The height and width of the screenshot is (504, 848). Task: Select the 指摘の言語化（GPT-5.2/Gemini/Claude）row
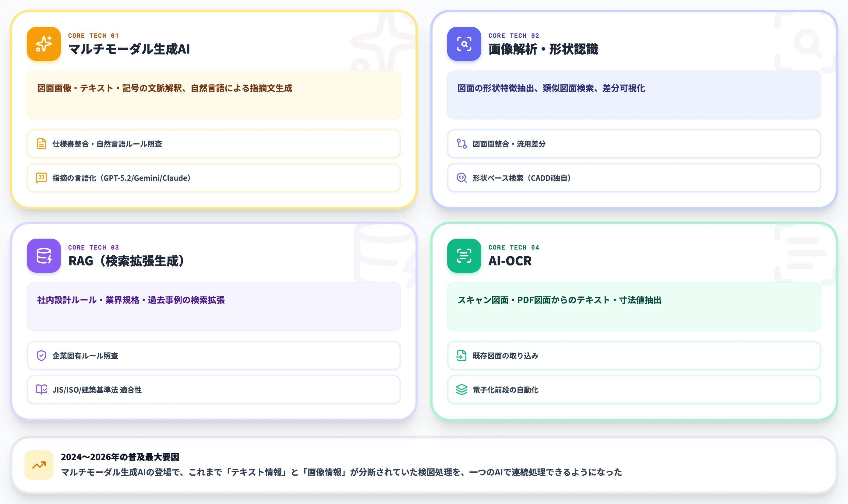(214, 178)
